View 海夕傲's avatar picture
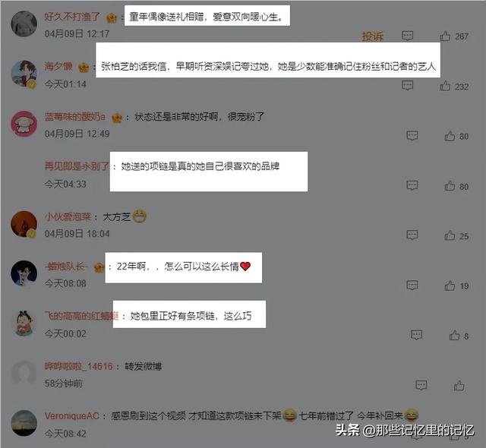The image size is (486, 448). click(x=24, y=74)
